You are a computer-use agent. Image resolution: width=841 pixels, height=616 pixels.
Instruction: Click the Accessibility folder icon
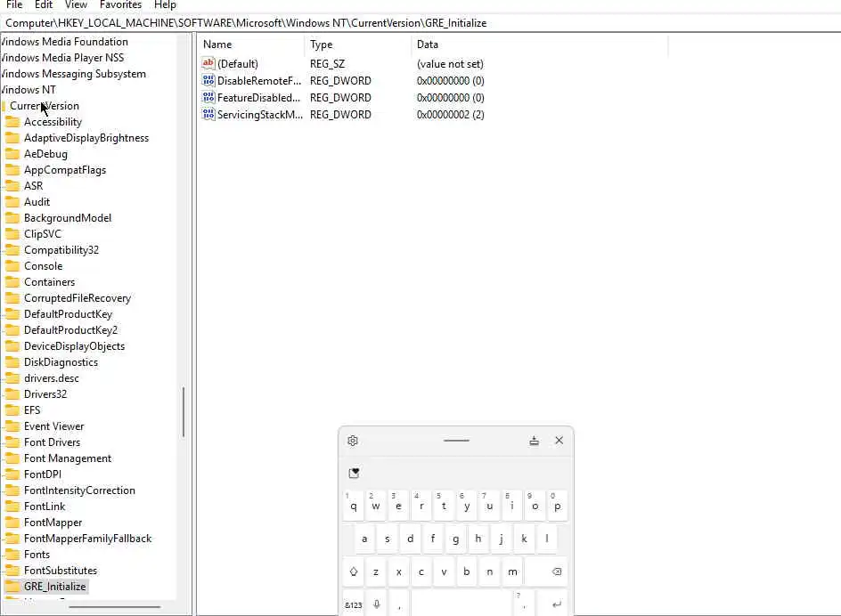pyautogui.click(x=12, y=122)
